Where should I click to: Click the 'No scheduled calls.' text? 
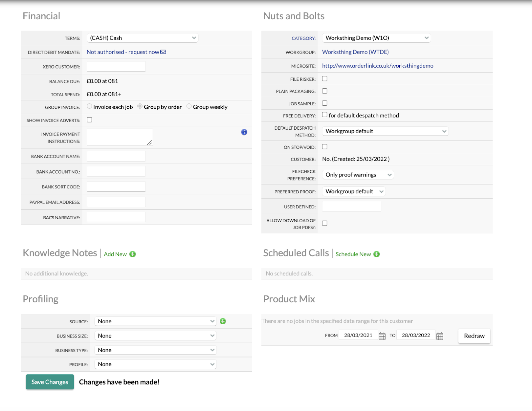coord(289,273)
